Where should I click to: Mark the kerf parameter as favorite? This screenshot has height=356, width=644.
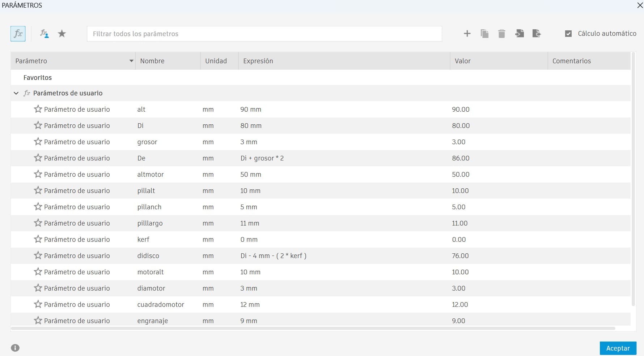tap(38, 239)
